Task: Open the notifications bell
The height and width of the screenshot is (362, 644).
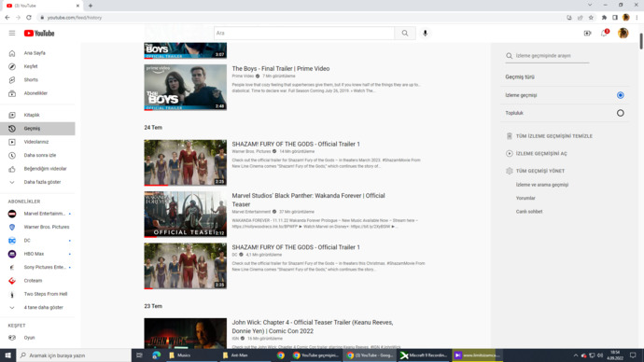Action: pyautogui.click(x=604, y=34)
